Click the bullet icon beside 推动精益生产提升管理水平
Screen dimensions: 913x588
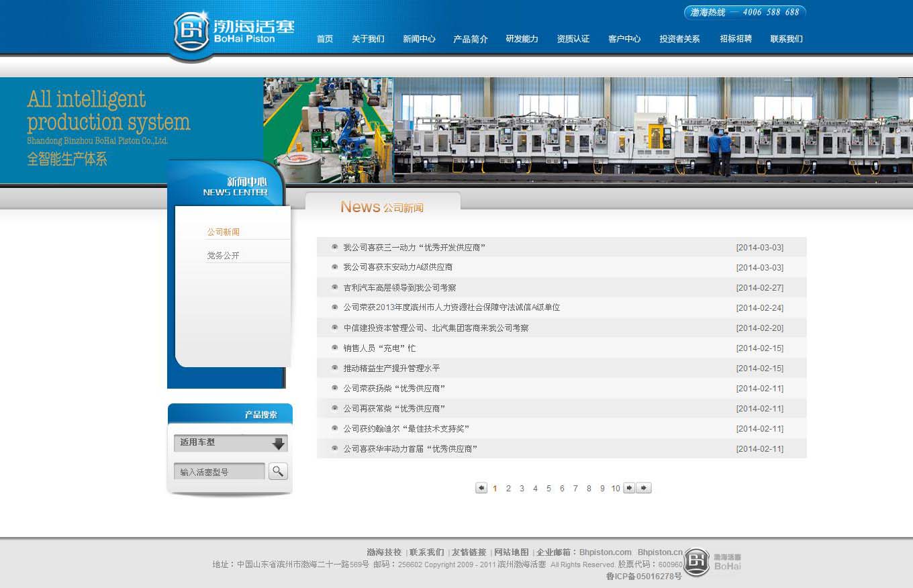coord(335,368)
